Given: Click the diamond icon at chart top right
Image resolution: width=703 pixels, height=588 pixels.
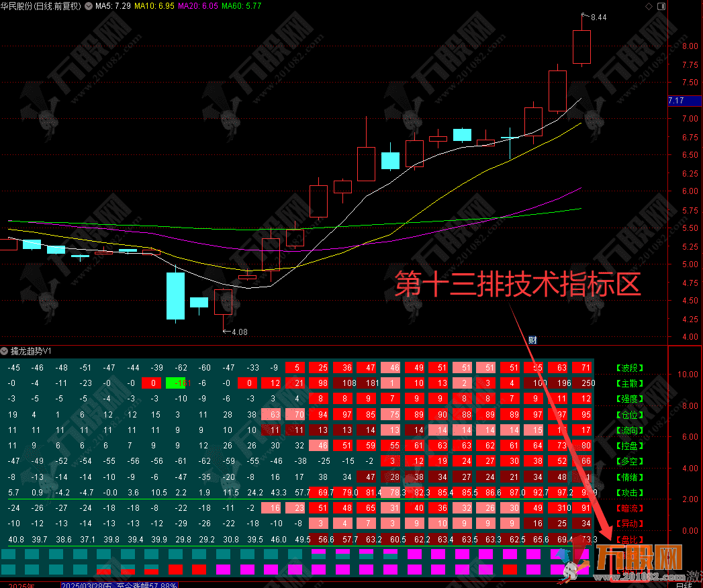Looking at the screenshot, I should pyautogui.click(x=649, y=6).
